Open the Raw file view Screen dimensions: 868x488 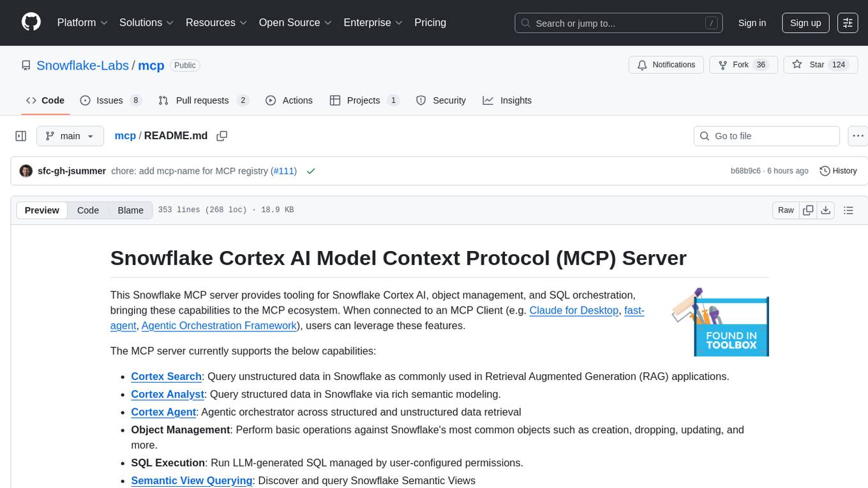click(786, 210)
